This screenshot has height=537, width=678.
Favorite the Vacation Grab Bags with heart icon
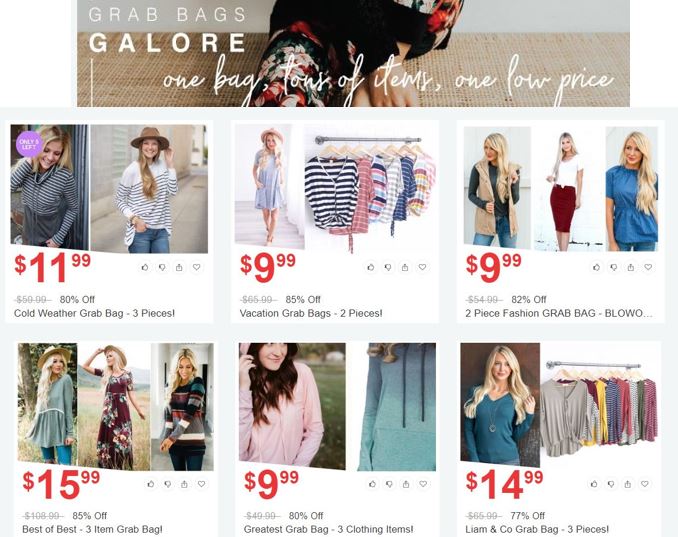pyautogui.click(x=422, y=267)
